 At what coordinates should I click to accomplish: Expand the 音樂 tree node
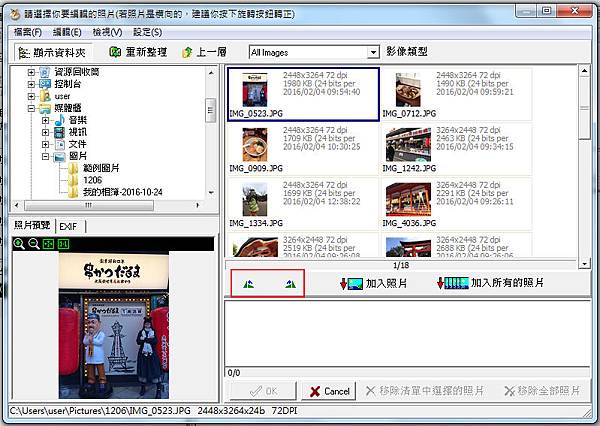click(x=46, y=121)
